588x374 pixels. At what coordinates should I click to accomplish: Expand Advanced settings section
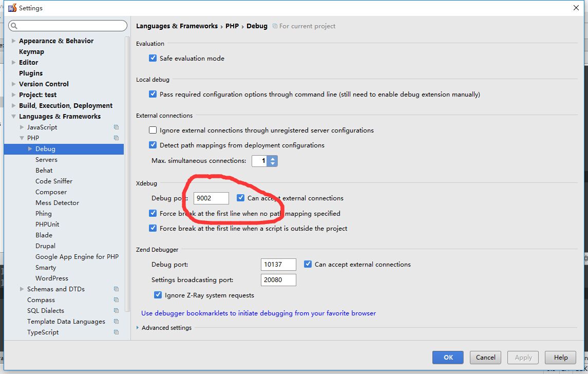[x=138, y=328]
